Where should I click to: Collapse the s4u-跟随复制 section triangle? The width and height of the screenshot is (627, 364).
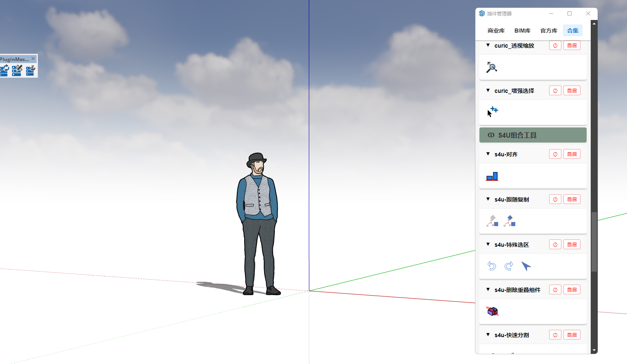(x=488, y=199)
